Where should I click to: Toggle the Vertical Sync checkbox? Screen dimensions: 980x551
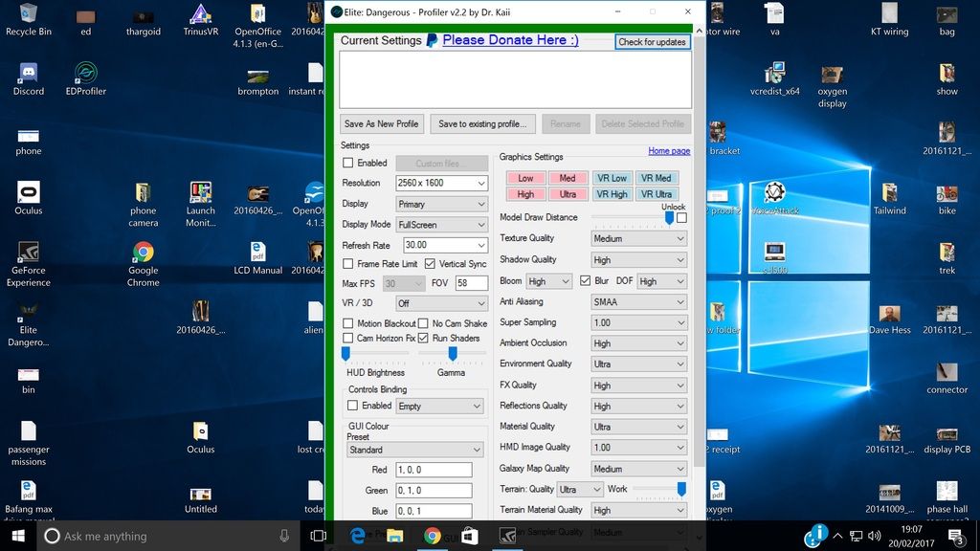coord(430,264)
